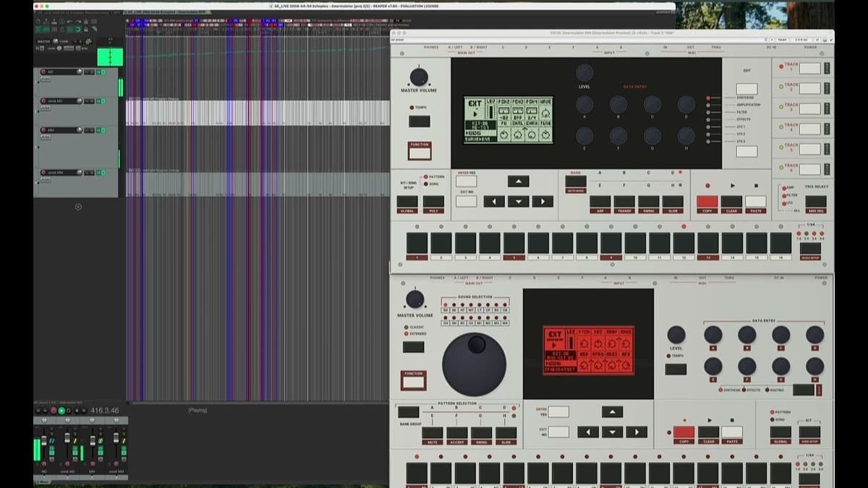868x488 pixels.
Task: Click data entry knob H, green-screen synth
Action: pos(686,136)
